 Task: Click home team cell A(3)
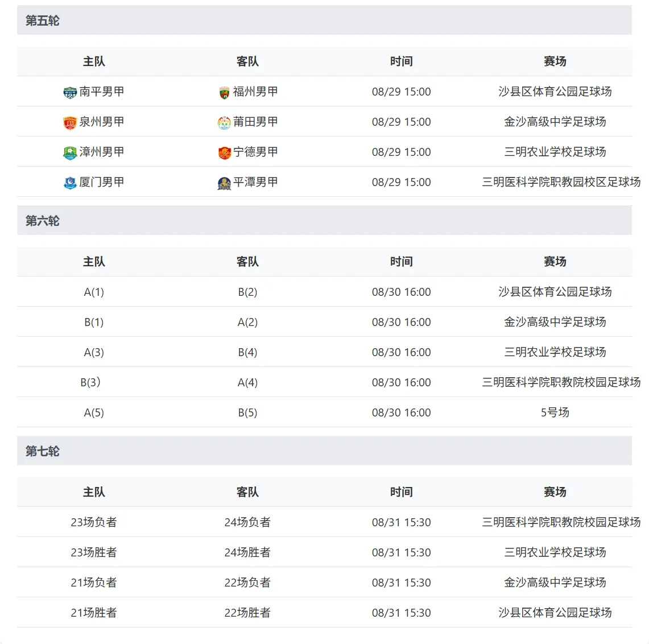pos(94,352)
